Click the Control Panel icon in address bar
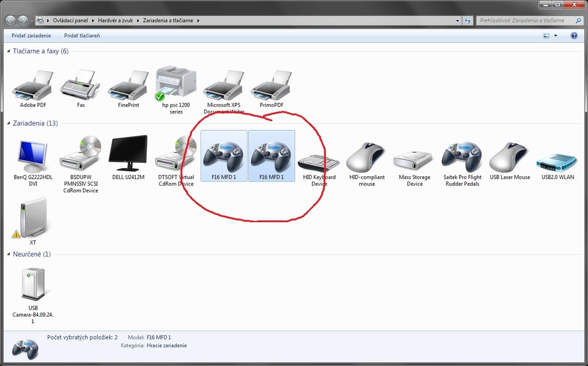The width and height of the screenshot is (588, 366). (x=40, y=21)
